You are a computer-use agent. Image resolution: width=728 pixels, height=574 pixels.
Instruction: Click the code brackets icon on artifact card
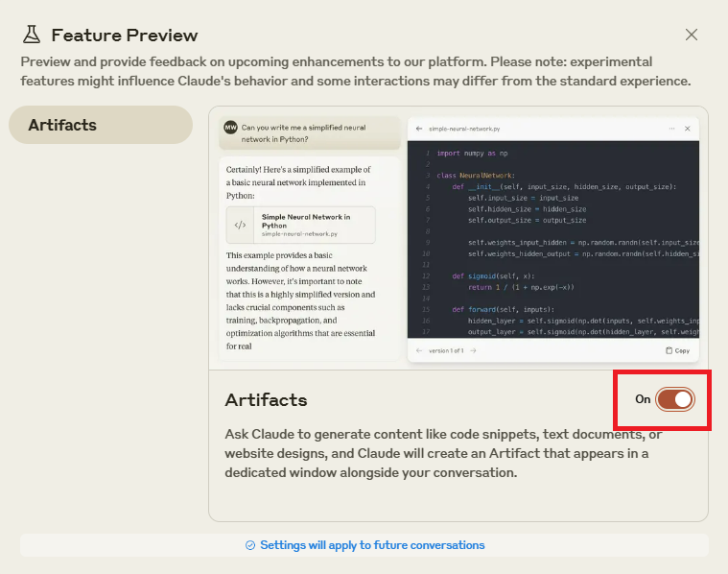[x=240, y=225]
